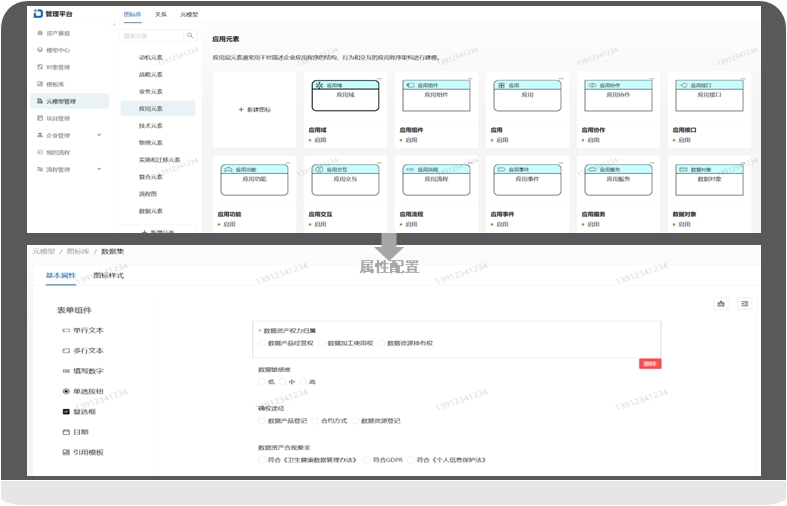Add 复选框 form component
This screenshot has height=506, width=787.
click(79, 412)
